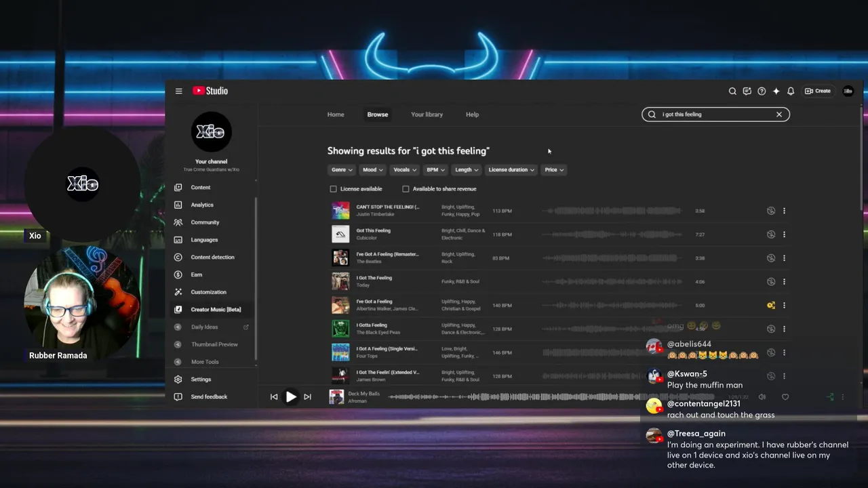Open three-dot menu for Got This Feeling
This screenshot has height=488, width=868.
pos(784,235)
